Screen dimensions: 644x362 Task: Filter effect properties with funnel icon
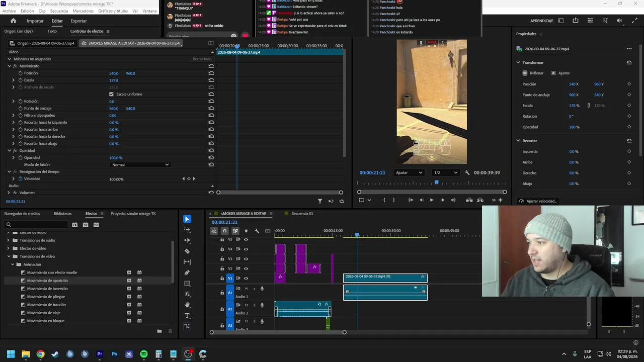(319, 201)
